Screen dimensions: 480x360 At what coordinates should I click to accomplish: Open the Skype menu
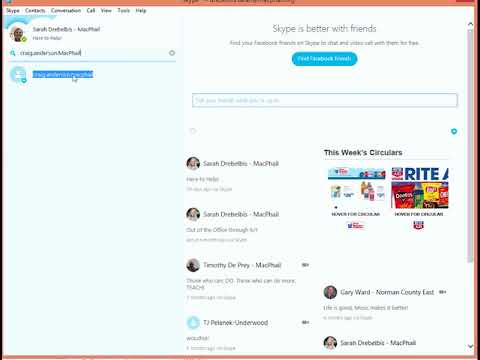pyautogui.click(x=13, y=11)
